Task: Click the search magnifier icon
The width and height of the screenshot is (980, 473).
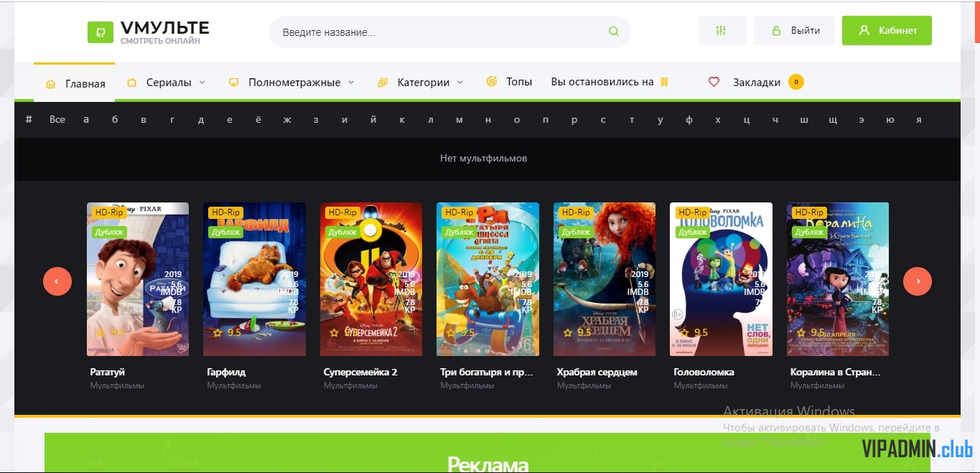Action: (613, 32)
